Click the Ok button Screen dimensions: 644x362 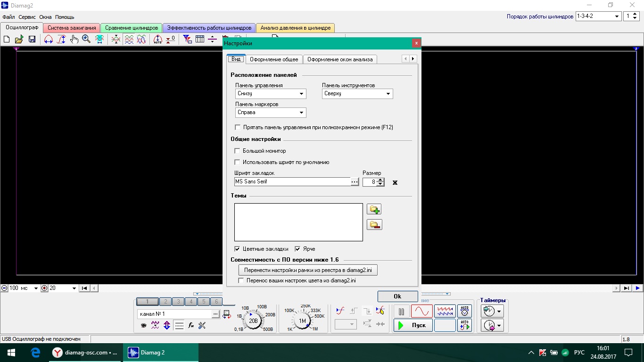click(x=397, y=296)
